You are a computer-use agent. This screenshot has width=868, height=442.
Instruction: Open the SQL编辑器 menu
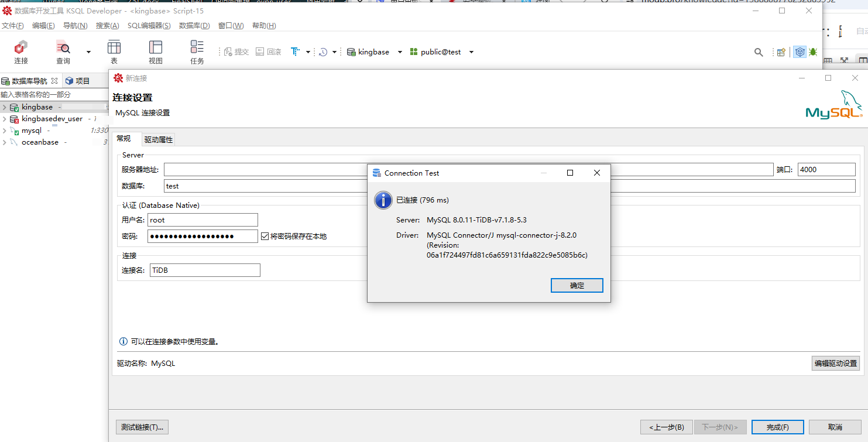click(149, 26)
